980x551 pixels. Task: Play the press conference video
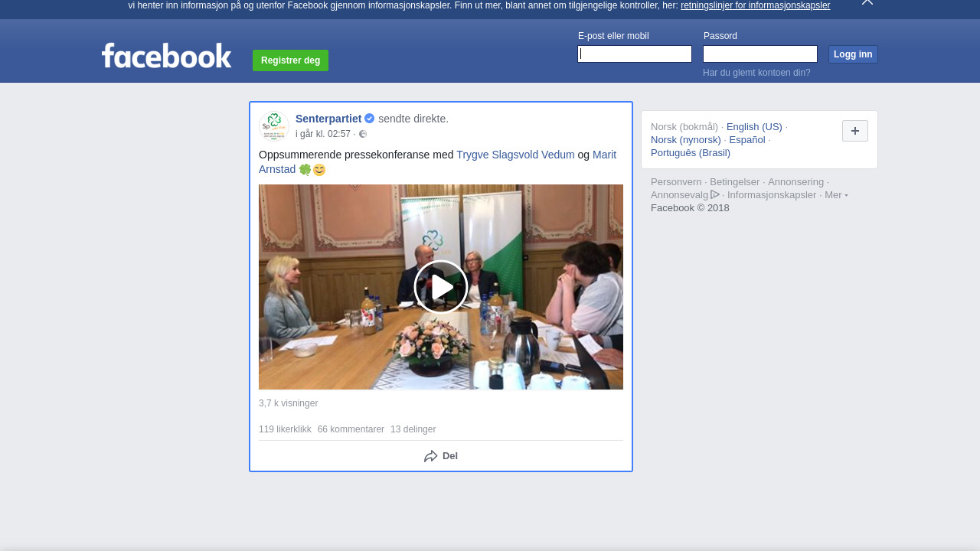[441, 287]
